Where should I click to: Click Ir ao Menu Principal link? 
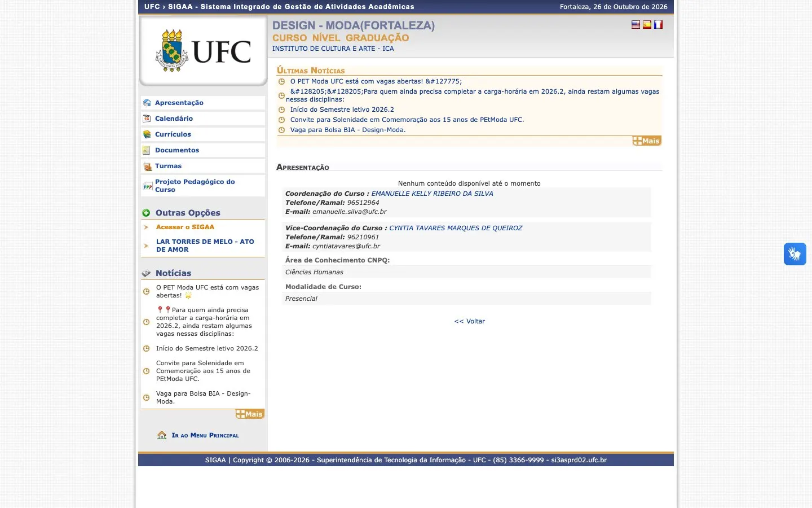click(205, 435)
